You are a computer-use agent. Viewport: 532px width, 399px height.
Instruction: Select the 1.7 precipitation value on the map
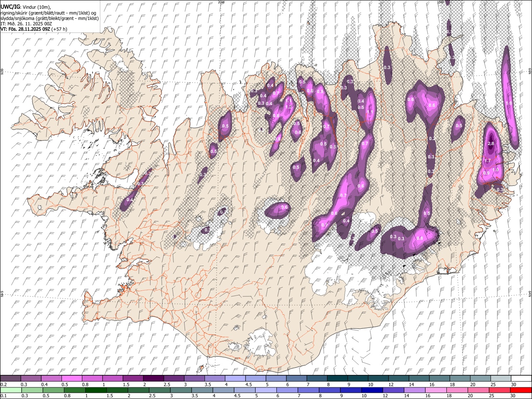click(x=488, y=160)
